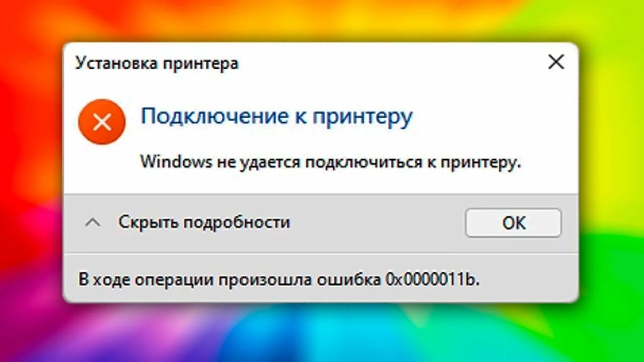The width and height of the screenshot is (644, 362).
Task: Click the error code 0x0000011b
Action: pos(433,279)
